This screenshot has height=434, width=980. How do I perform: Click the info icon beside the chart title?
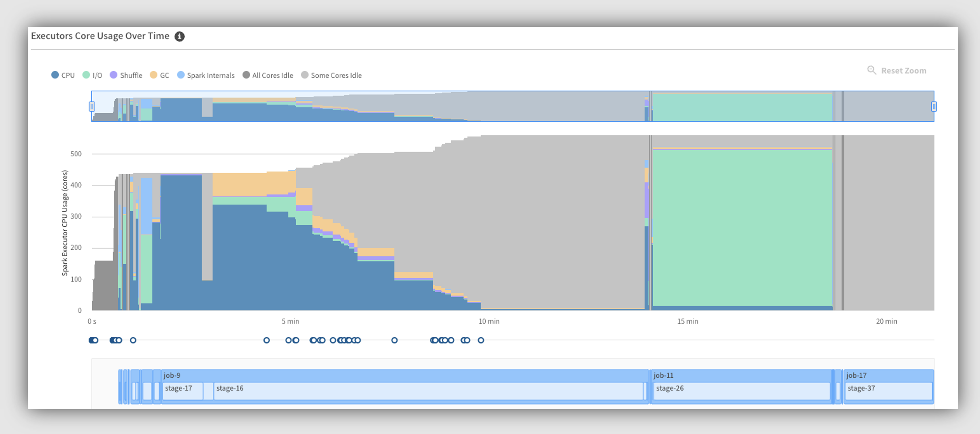point(179,37)
